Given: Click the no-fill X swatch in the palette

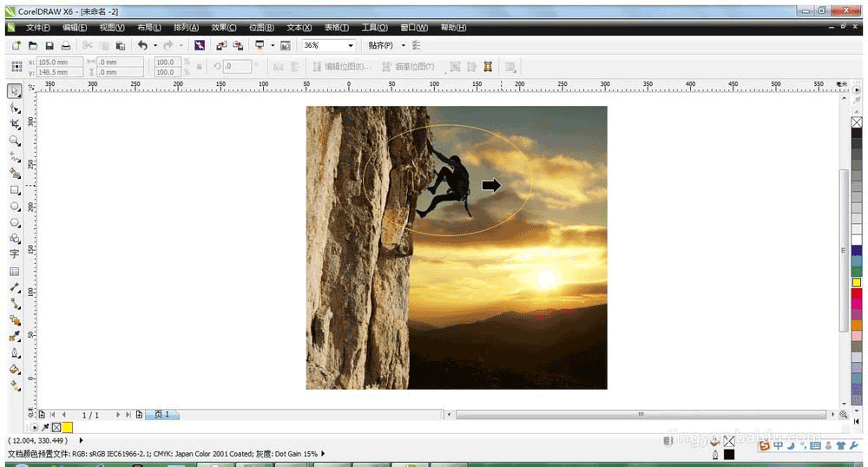Looking at the screenshot, I should [x=857, y=122].
